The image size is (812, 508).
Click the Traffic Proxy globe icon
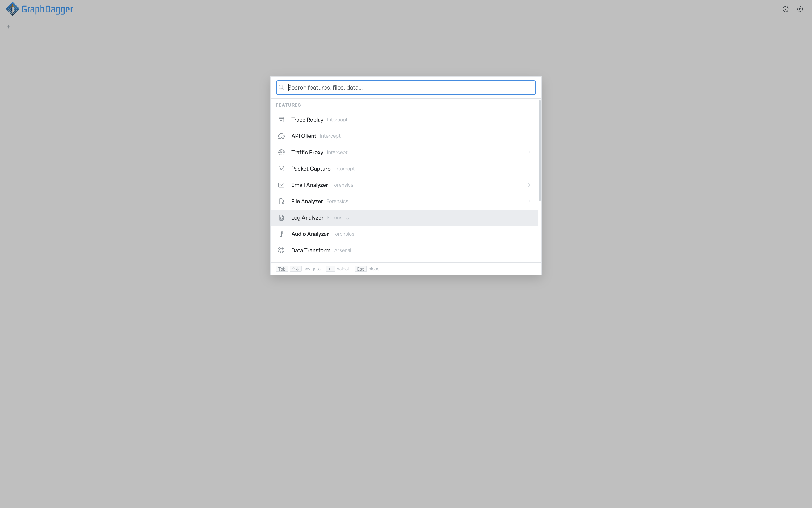(x=282, y=153)
